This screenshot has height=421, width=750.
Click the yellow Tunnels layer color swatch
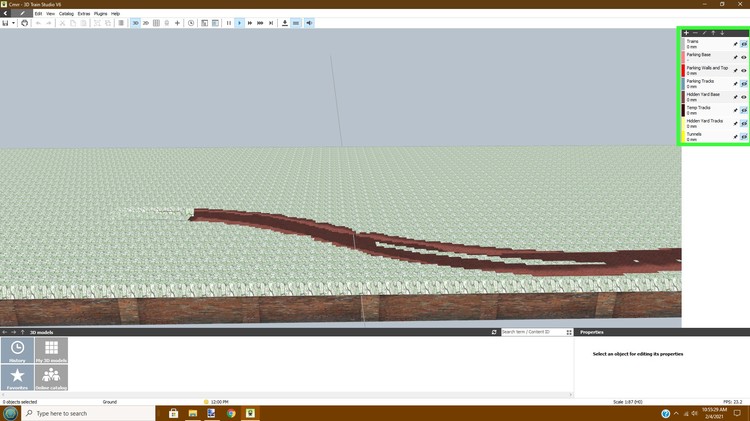[x=683, y=136]
